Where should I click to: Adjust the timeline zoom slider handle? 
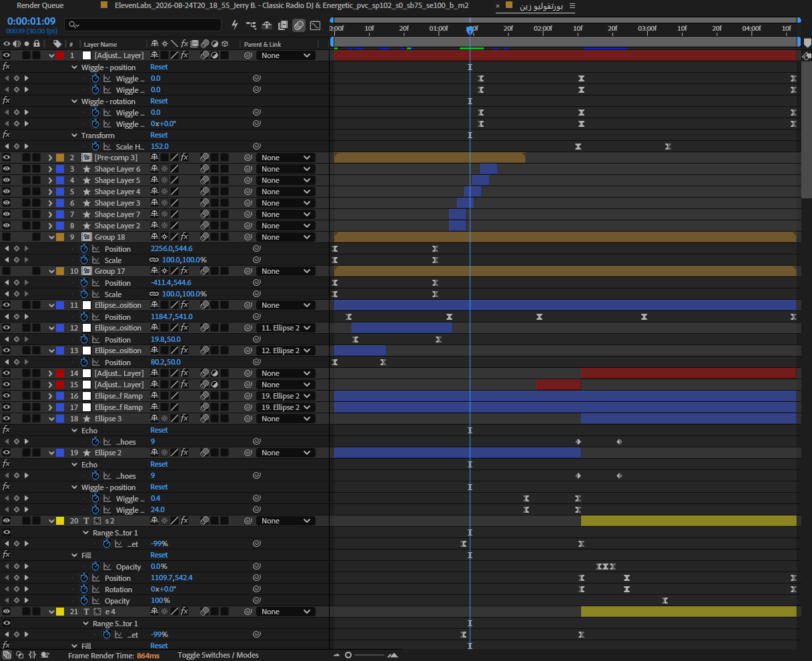tap(348, 655)
